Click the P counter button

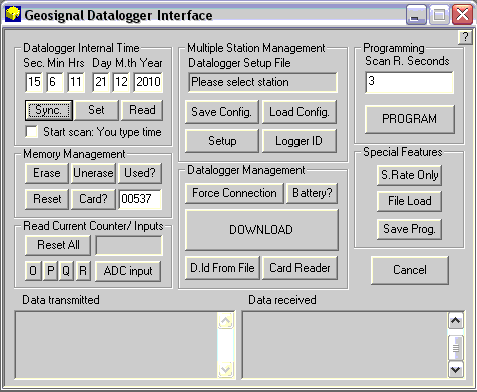click(50, 271)
